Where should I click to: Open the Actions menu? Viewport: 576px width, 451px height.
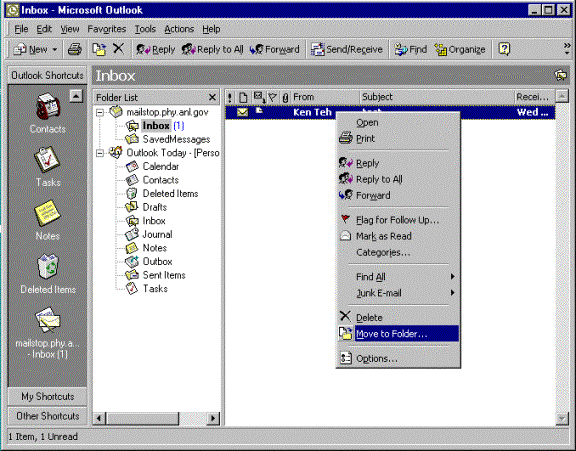179,29
